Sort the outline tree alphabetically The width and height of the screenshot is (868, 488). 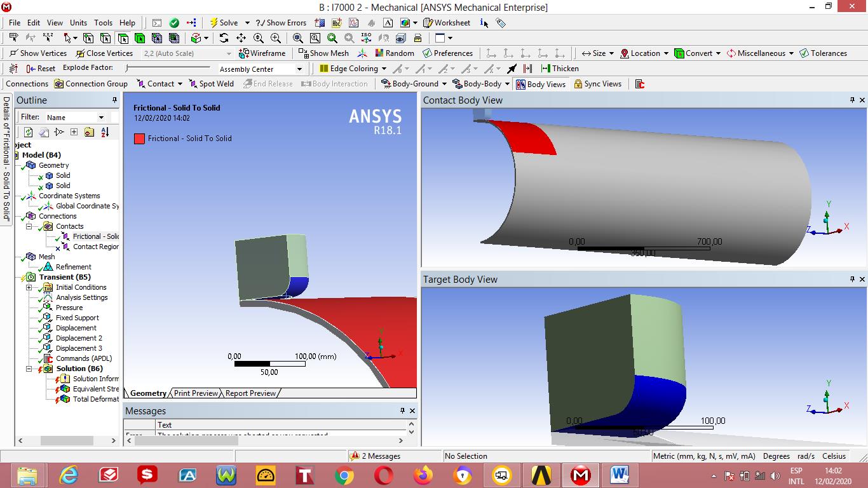(105, 132)
